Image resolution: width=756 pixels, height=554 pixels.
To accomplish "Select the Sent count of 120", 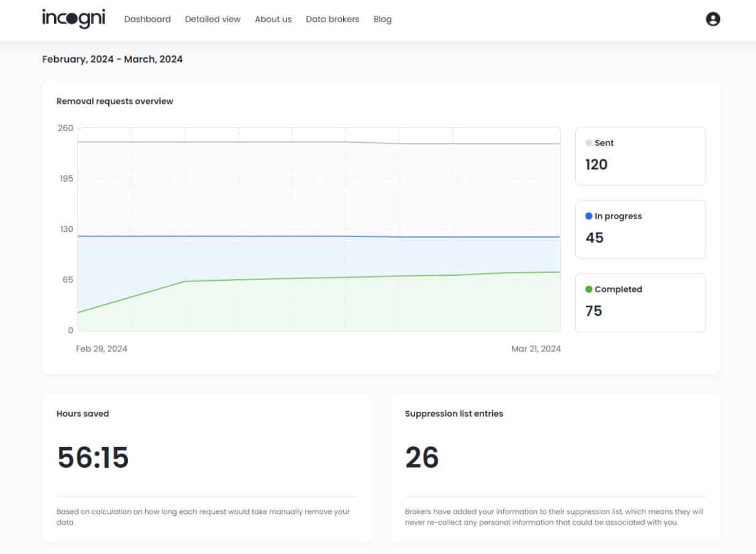I will click(x=596, y=164).
